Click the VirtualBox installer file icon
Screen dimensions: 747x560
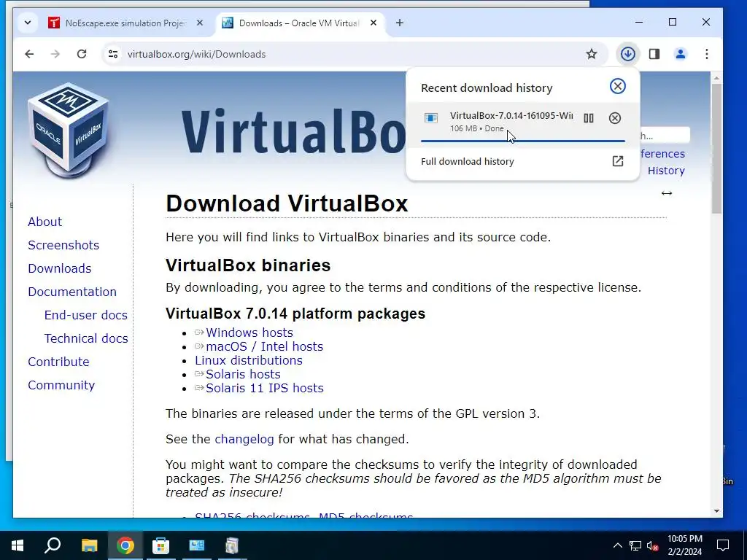[431, 118]
